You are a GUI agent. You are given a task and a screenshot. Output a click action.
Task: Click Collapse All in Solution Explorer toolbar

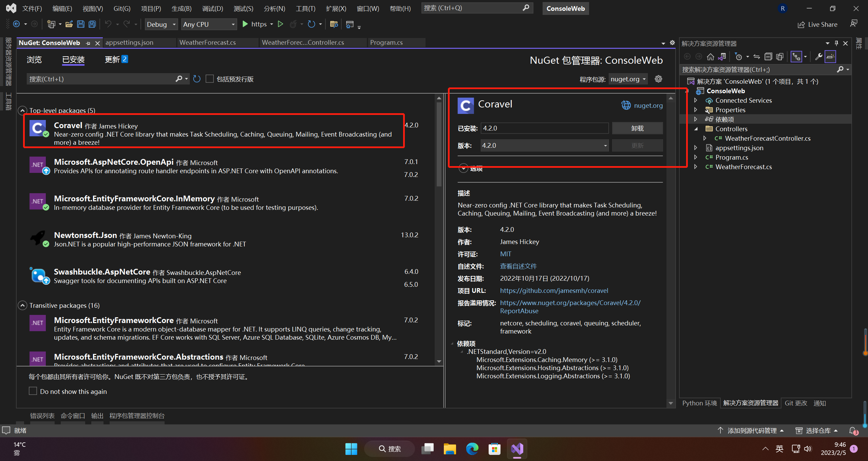pos(768,57)
